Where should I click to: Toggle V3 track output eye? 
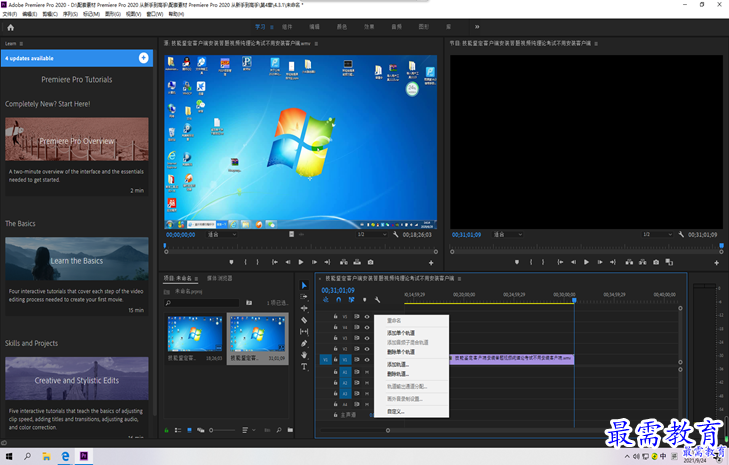coord(367,338)
